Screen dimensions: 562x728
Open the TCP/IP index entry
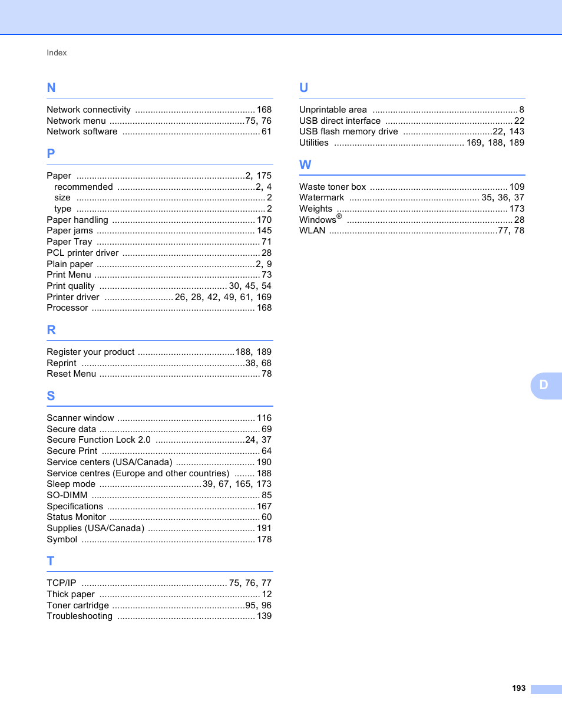159,583
